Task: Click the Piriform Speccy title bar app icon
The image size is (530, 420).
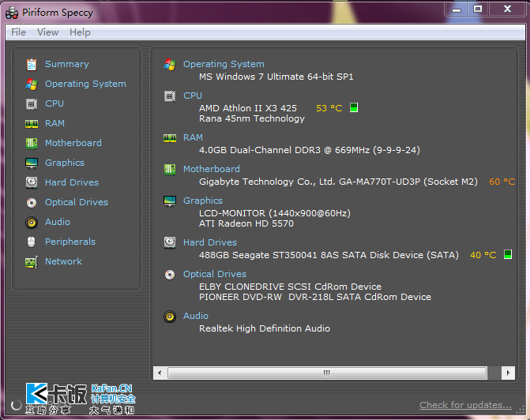Action: tap(12, 13)
